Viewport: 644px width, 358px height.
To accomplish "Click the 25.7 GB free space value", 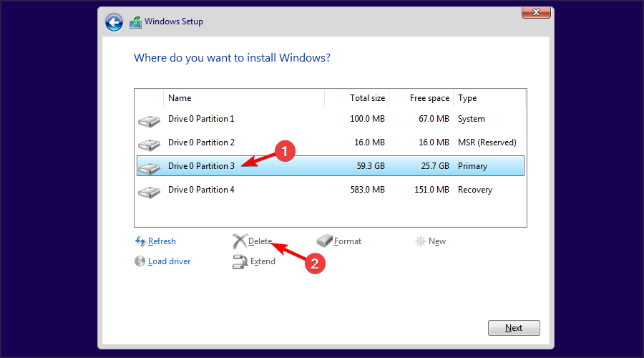I will click(435, 166).
